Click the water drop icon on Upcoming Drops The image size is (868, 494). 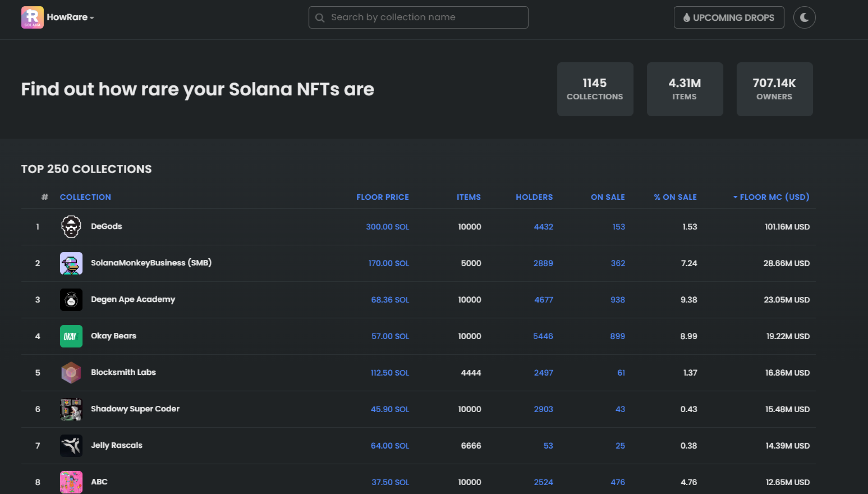pyautogui.click(x=687, y=17)
